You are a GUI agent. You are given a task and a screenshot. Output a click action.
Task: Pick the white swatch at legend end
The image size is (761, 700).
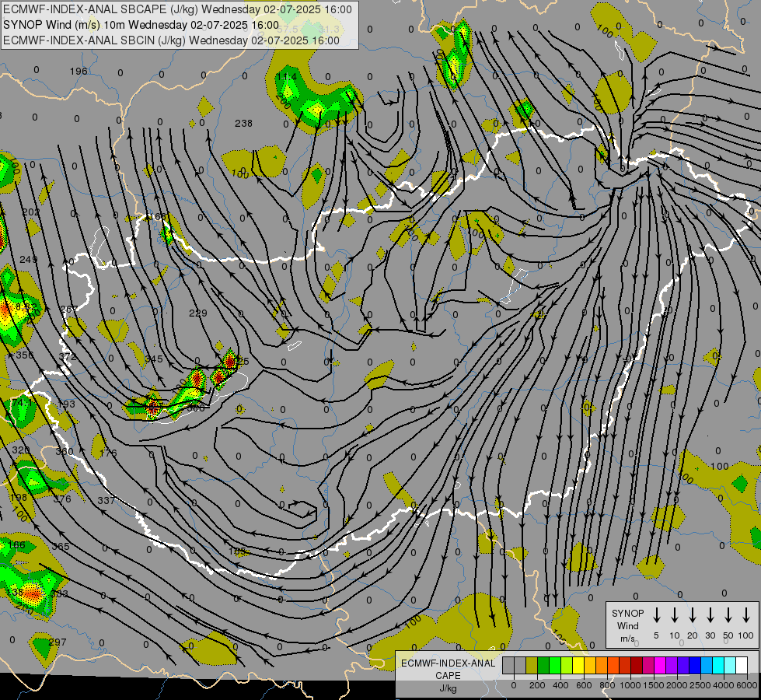(742, 666)
